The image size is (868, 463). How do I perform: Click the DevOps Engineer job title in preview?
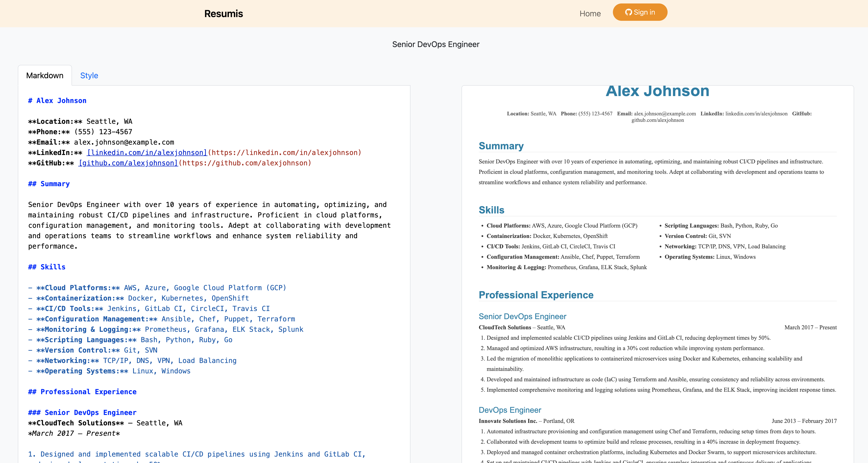point(510,410)
